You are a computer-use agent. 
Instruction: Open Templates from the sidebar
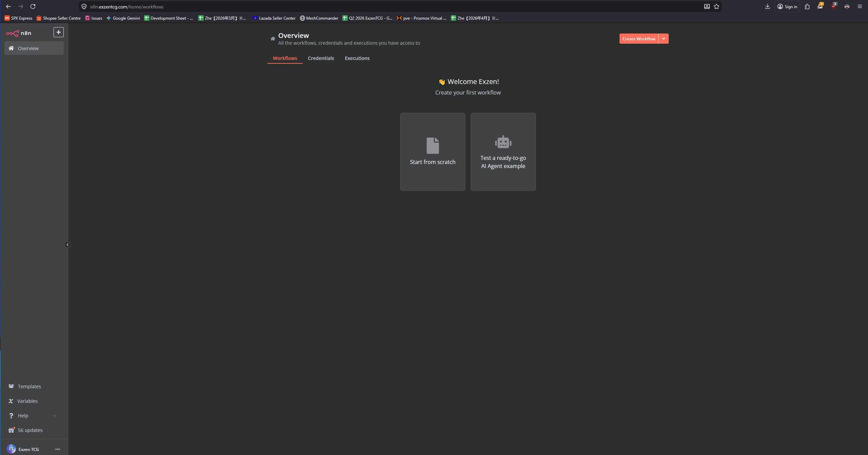pos(29,386)
